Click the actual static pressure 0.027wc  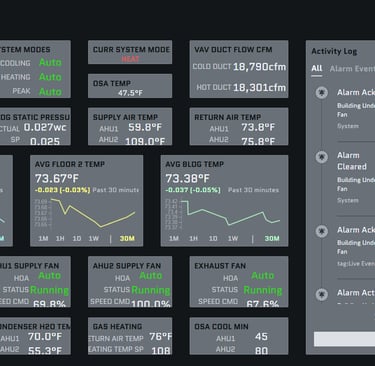pos(45,127)
